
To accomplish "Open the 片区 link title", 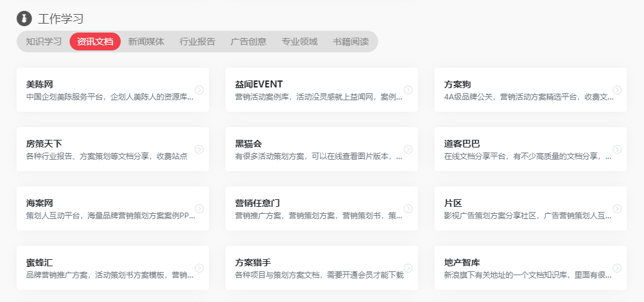I will [453, 204].
